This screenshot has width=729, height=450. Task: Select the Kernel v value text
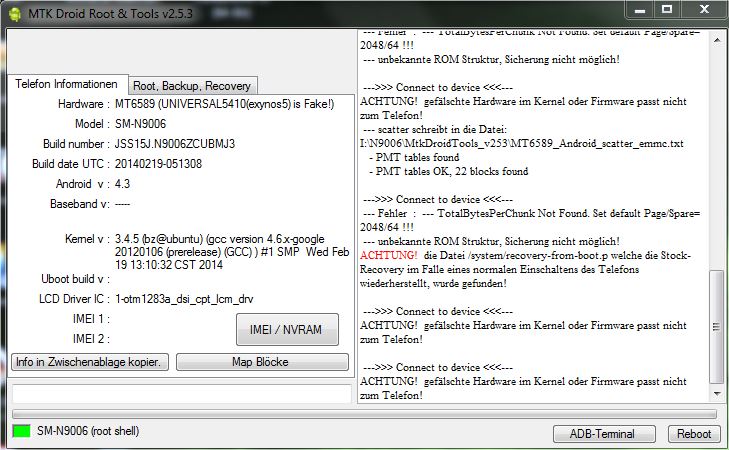pyautogui.click(x=232, y=252)
